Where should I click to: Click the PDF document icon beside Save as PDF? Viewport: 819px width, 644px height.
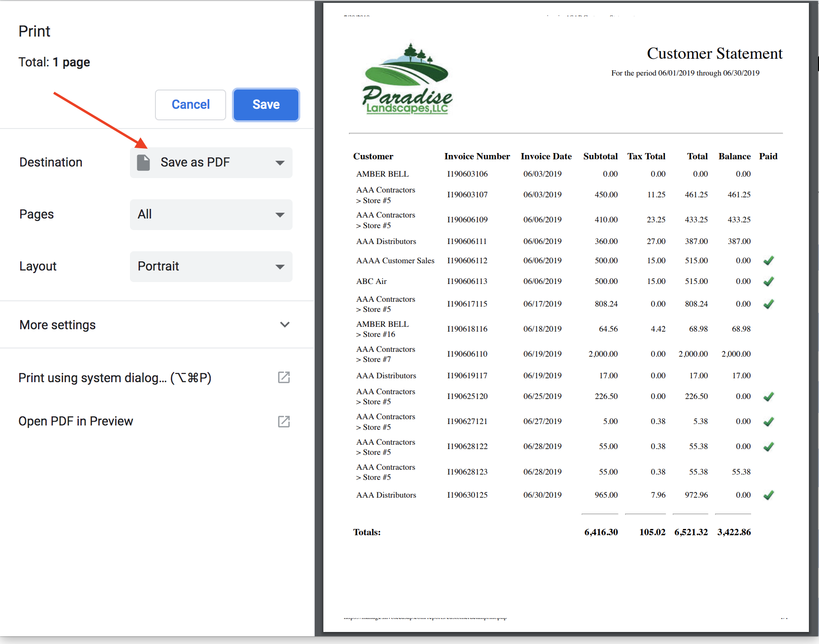[143, 162]
